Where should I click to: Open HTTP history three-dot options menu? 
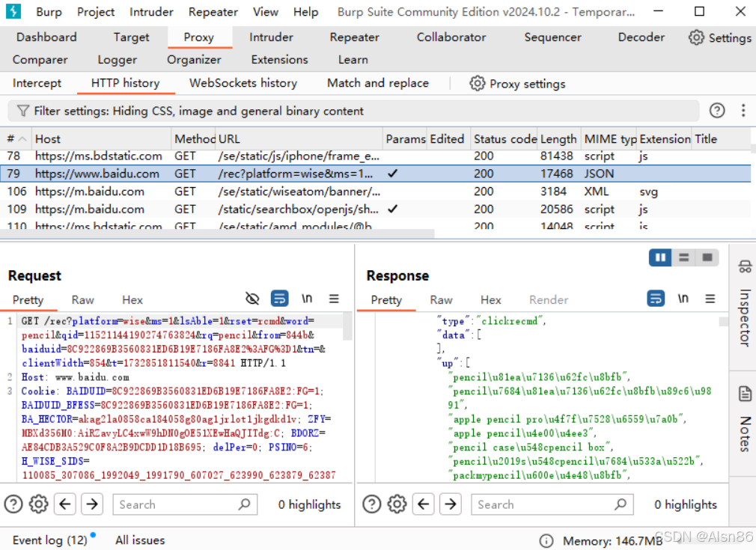pyautogui.click(x=743, y=111)
